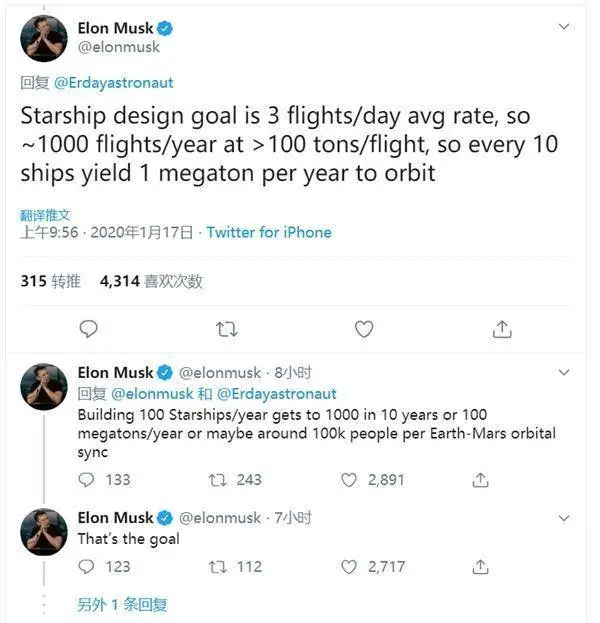Open Elon Musk's profile avatar on main tweet

pyautogui.click(x=44, y=38)
